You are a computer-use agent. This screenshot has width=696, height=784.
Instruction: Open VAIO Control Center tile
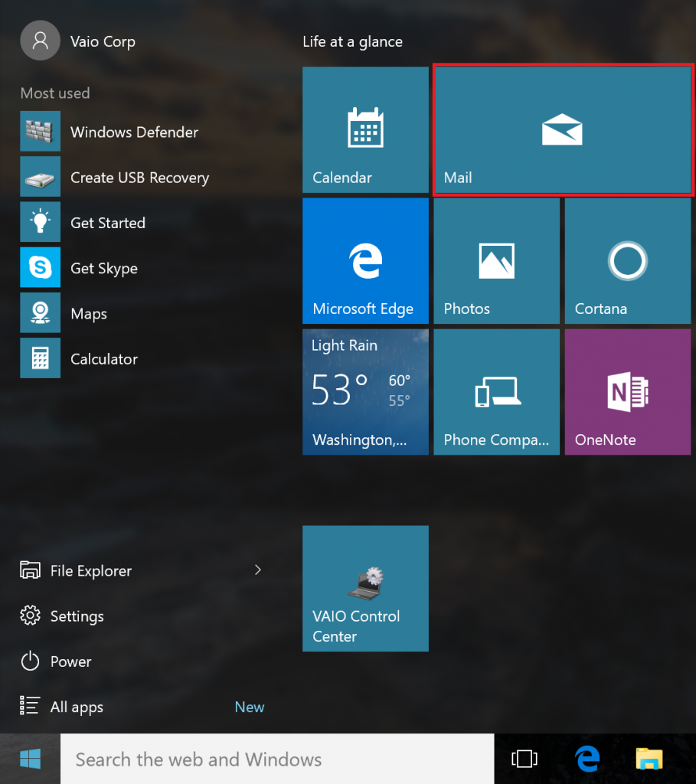(x=365, y=588)
